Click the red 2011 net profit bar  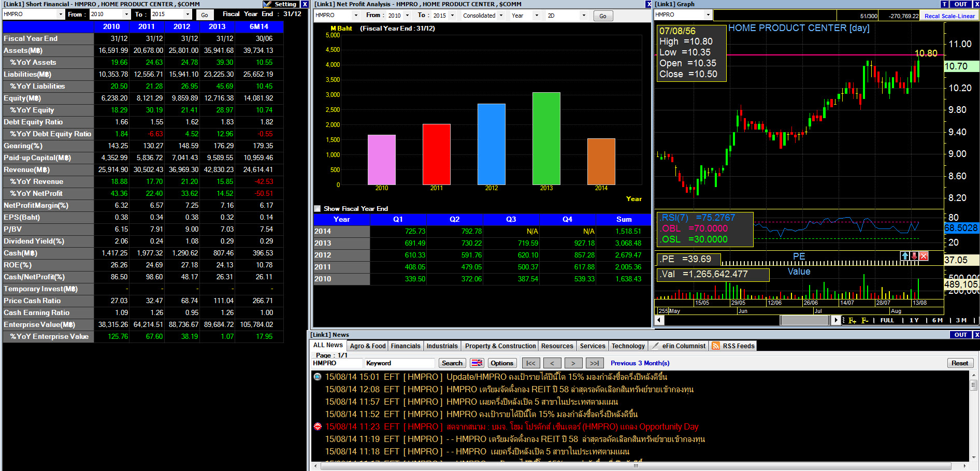(437, 154)
